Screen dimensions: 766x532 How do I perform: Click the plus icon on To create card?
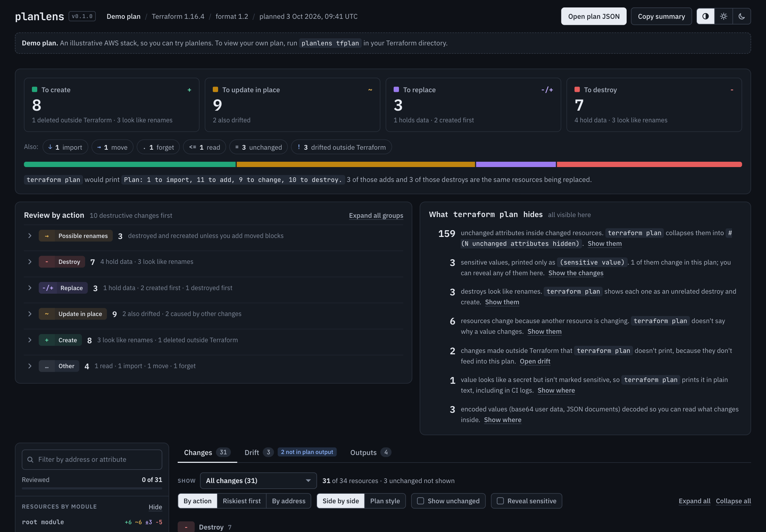pos(189,90)
